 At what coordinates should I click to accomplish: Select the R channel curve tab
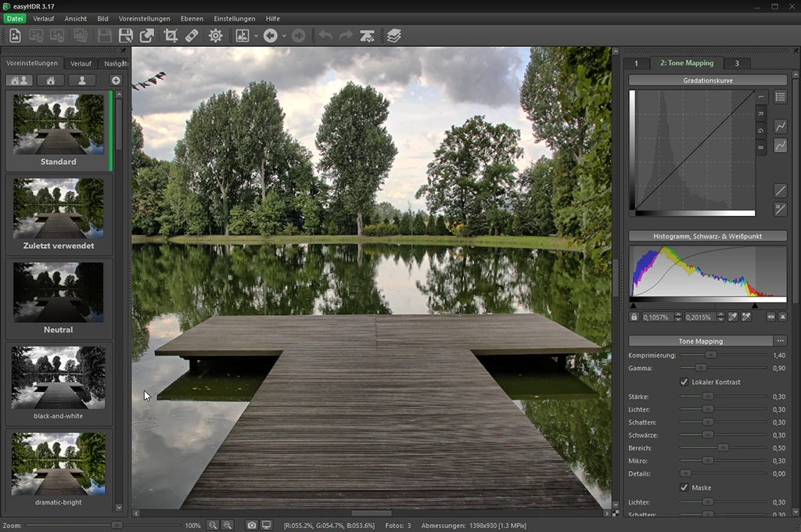[760, 113]
